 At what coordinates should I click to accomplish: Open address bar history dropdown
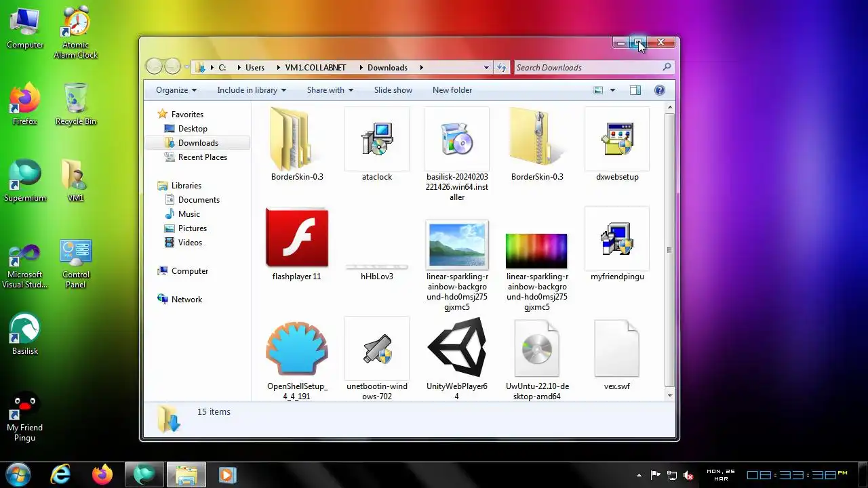click(486, 68)
